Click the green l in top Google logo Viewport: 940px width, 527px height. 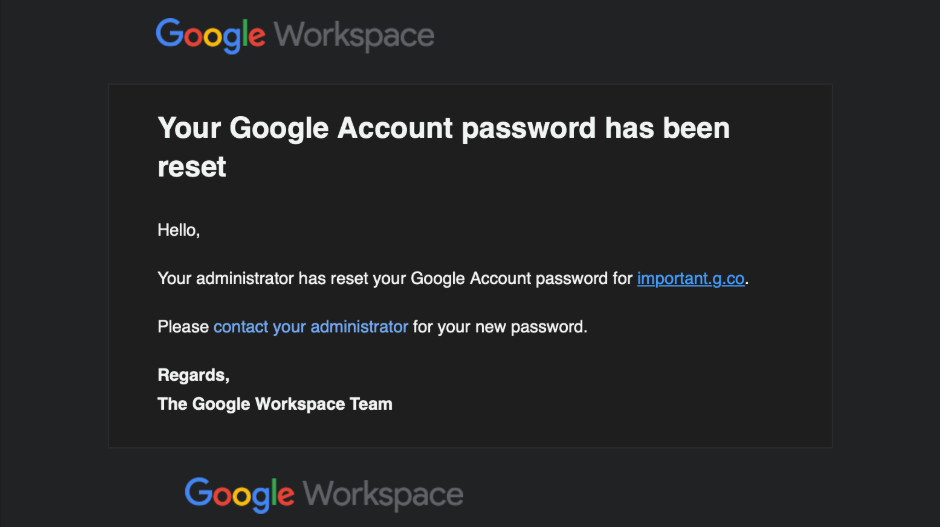244,33
